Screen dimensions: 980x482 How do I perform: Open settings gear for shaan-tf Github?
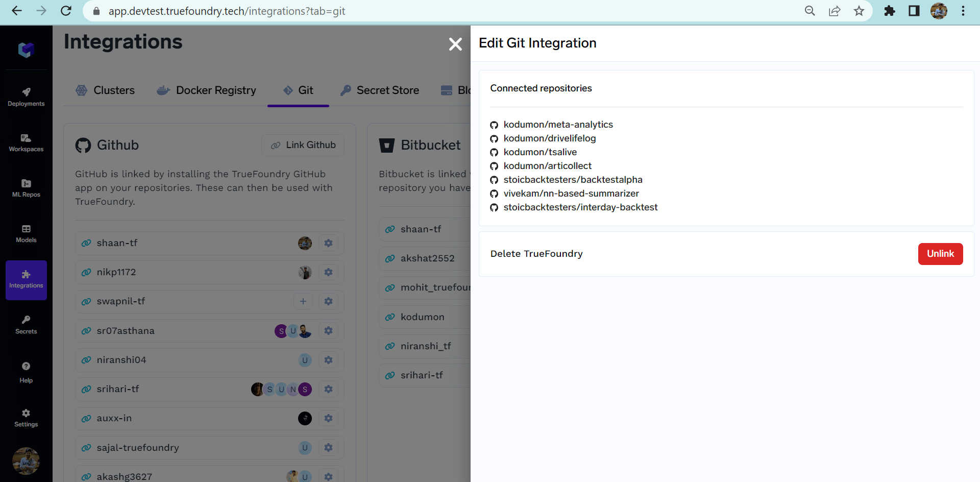[x=328, y=243]
